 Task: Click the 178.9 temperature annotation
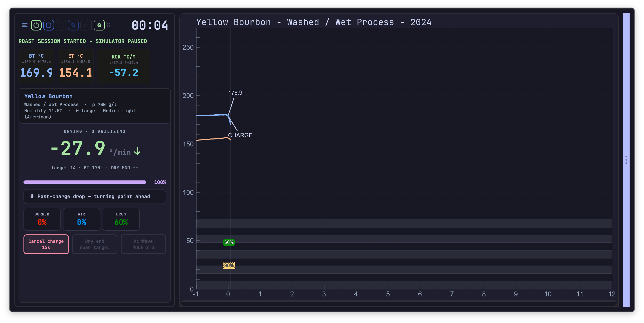click(235, 93)
